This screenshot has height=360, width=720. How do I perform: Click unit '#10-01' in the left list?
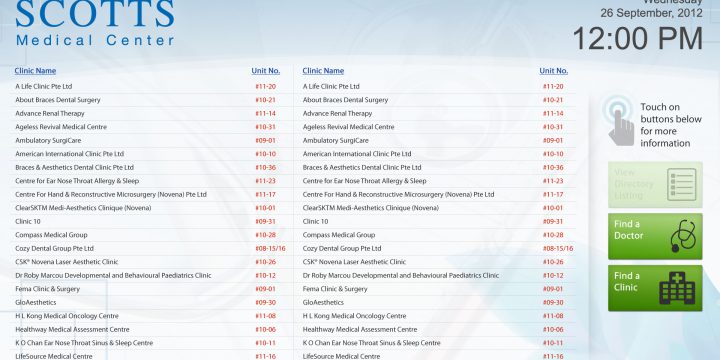coord(265,208)
